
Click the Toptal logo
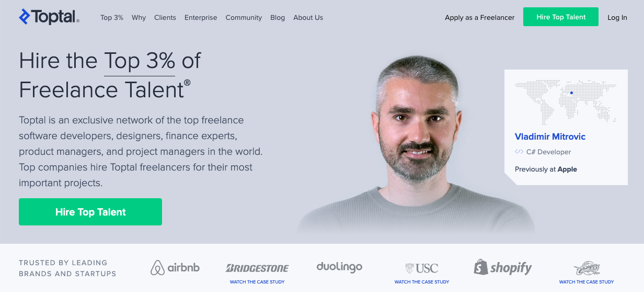[49, 17]
